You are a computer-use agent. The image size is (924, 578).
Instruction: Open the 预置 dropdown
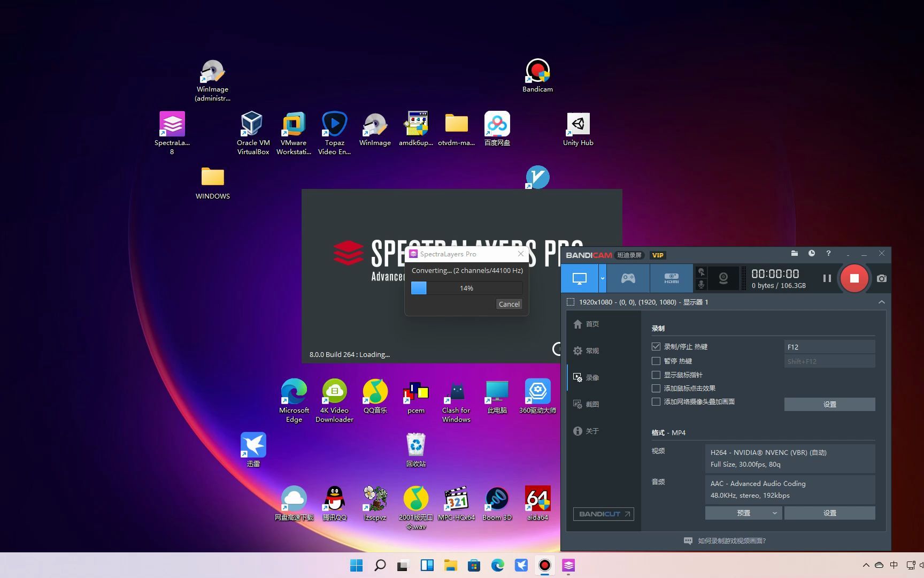tap(743, 513)
